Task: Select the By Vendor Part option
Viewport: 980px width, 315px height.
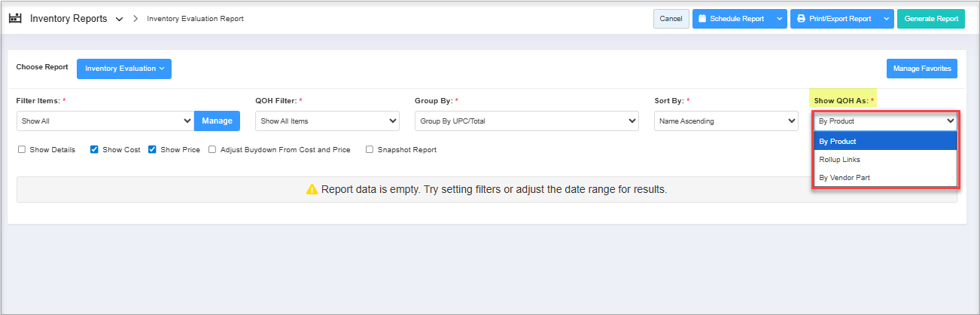Action: tap(845, 178)
